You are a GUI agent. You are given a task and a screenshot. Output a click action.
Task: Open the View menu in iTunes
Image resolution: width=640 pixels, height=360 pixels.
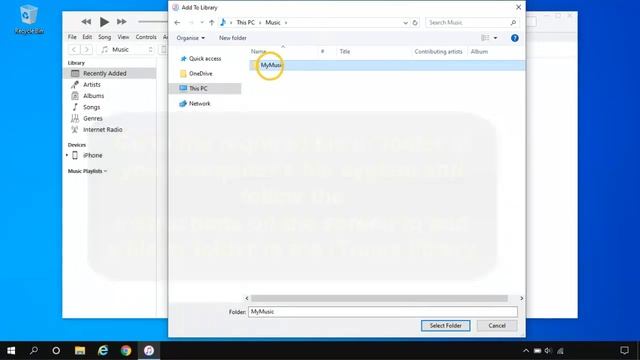[x=123, y=37]
